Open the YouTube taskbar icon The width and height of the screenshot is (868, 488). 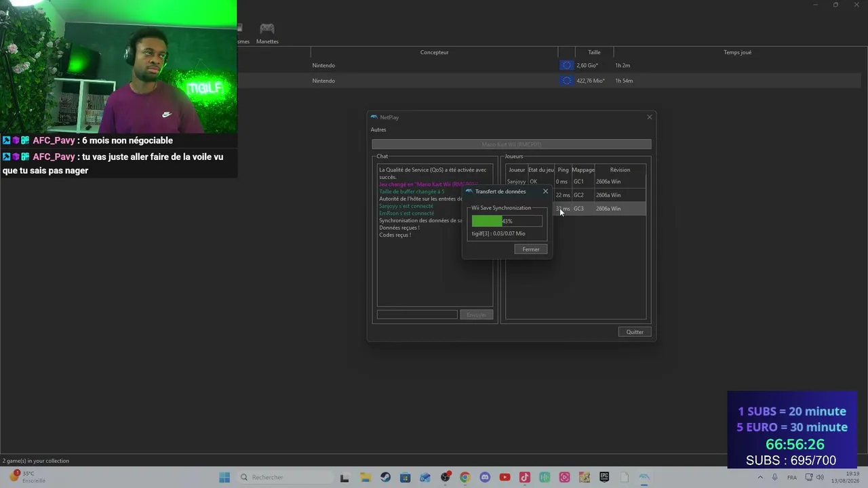coord(505,477)
